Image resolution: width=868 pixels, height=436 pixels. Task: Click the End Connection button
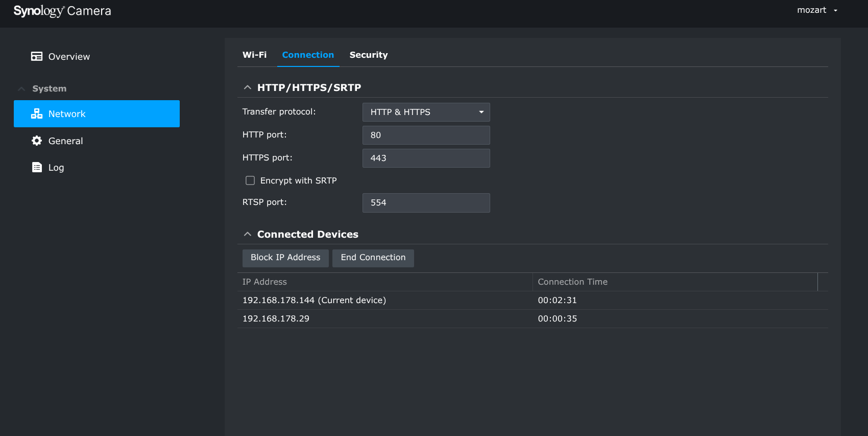tap(373, 258)
